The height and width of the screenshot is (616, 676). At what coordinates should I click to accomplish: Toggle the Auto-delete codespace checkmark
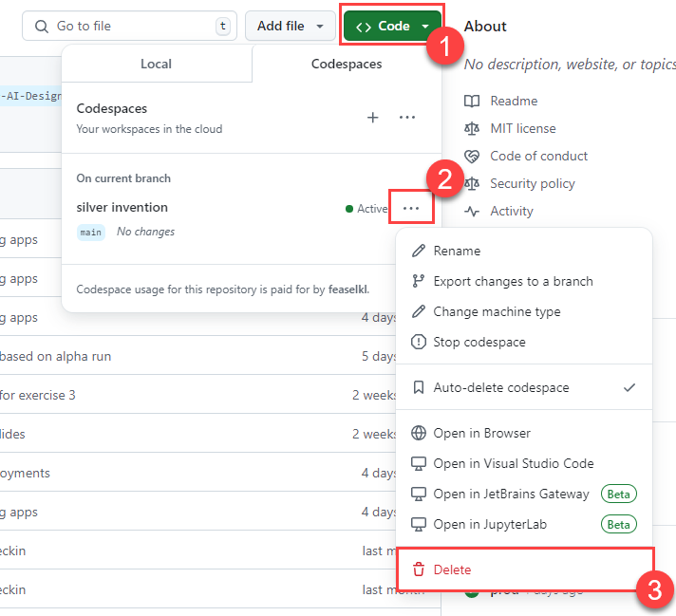pos(629,388)
